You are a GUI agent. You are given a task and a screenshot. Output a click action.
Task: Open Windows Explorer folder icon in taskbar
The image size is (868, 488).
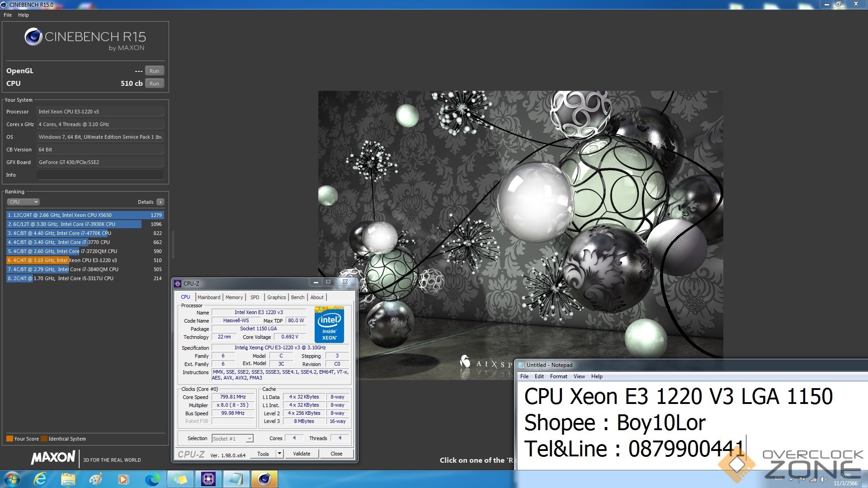(68, 479)
